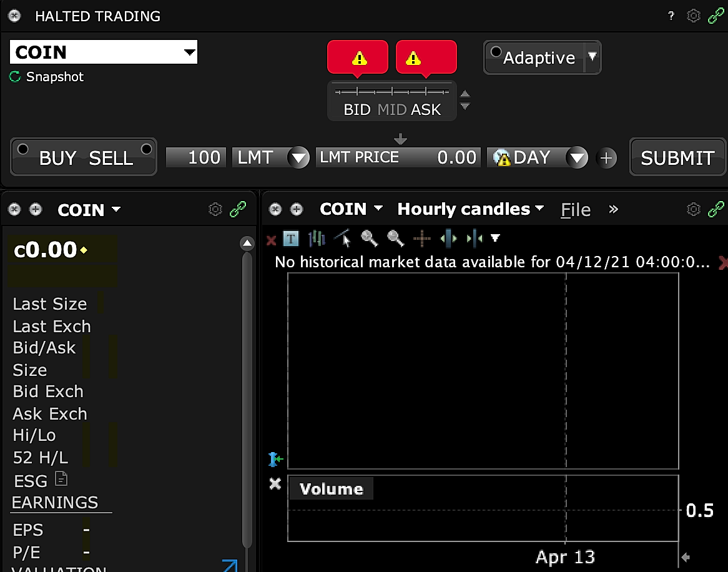Click the COIN symbol entry field
Image resolution: width=728 pixels, height=572 pixels.
(96, 52)
